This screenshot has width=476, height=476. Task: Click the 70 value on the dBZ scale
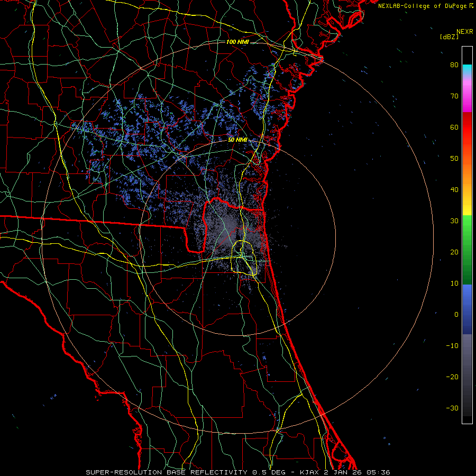tap(454, 96)
